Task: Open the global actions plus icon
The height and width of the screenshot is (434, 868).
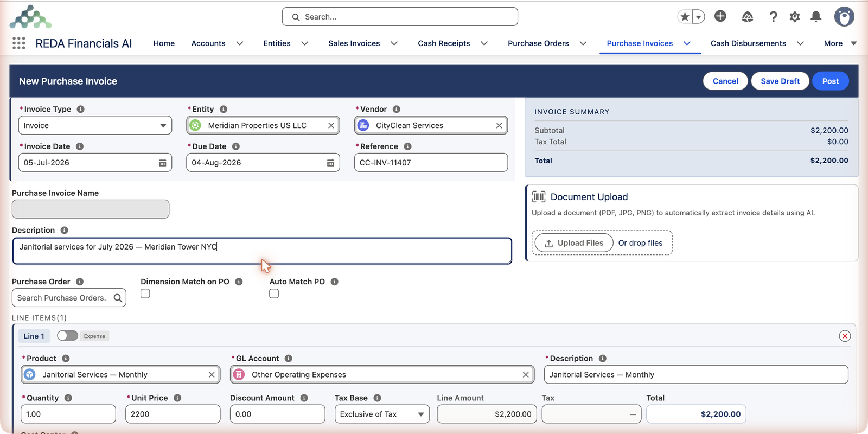Action: [x=720, y=16]
